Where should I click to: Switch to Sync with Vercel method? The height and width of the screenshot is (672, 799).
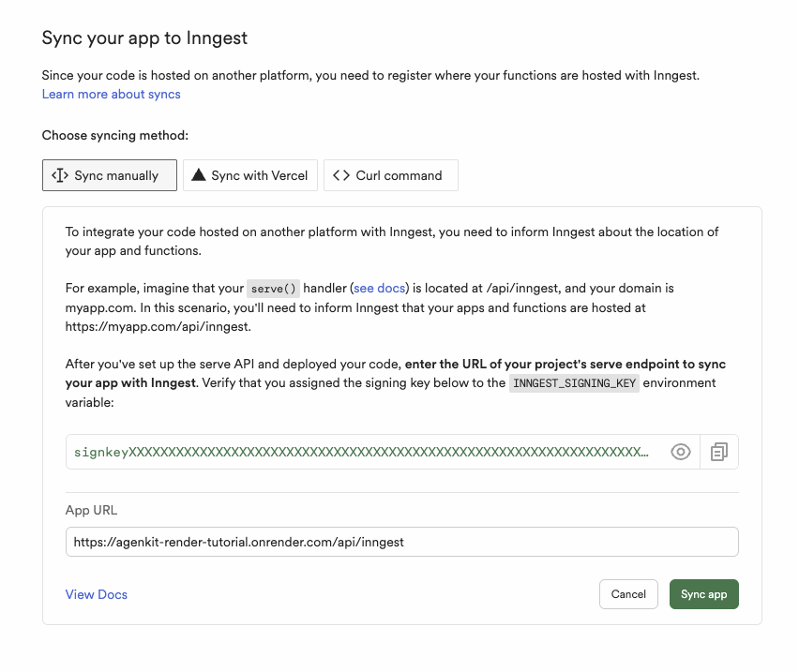[250, 175]
